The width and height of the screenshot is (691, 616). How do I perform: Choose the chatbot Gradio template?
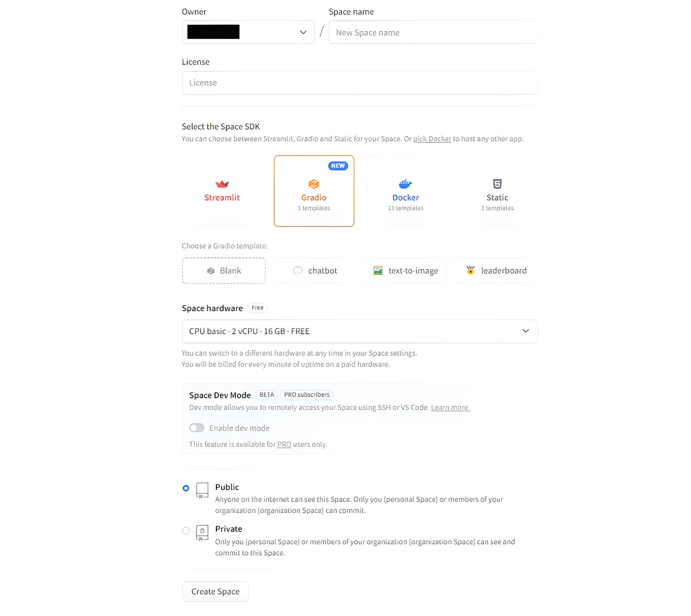tap(315, 271)
